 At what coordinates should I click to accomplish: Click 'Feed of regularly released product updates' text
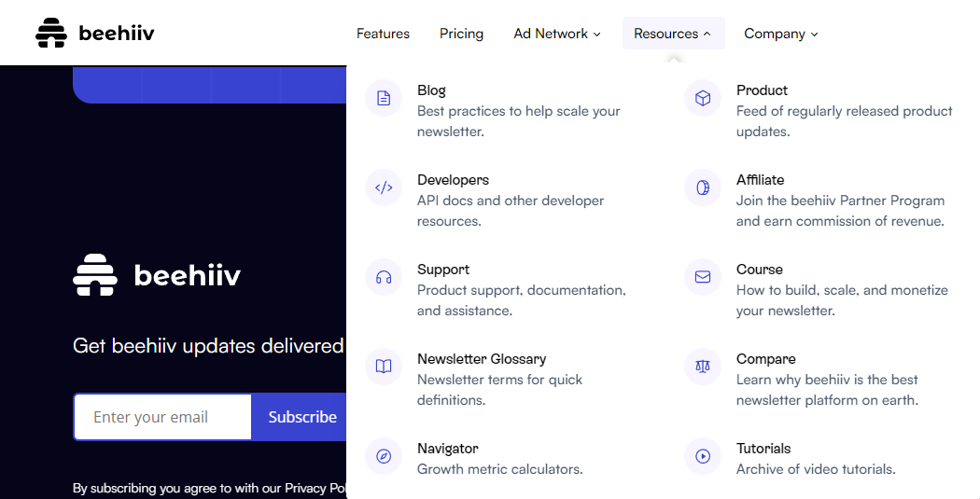(x=845, y=121)
